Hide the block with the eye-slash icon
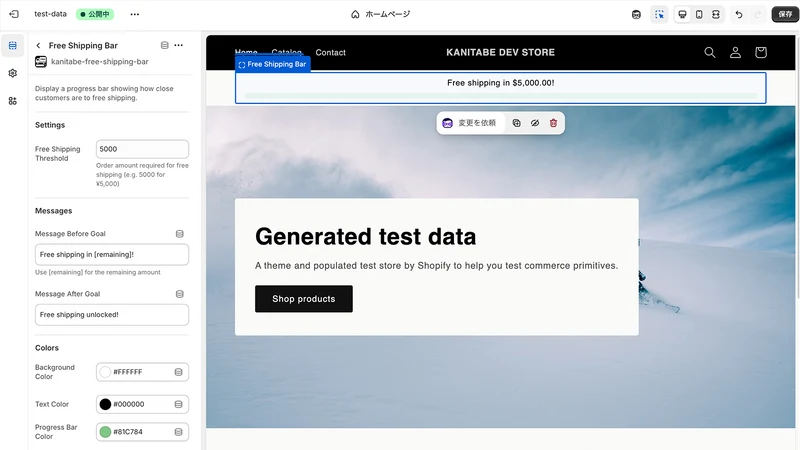Screen dimensions: 800x450 pos(535,123)
